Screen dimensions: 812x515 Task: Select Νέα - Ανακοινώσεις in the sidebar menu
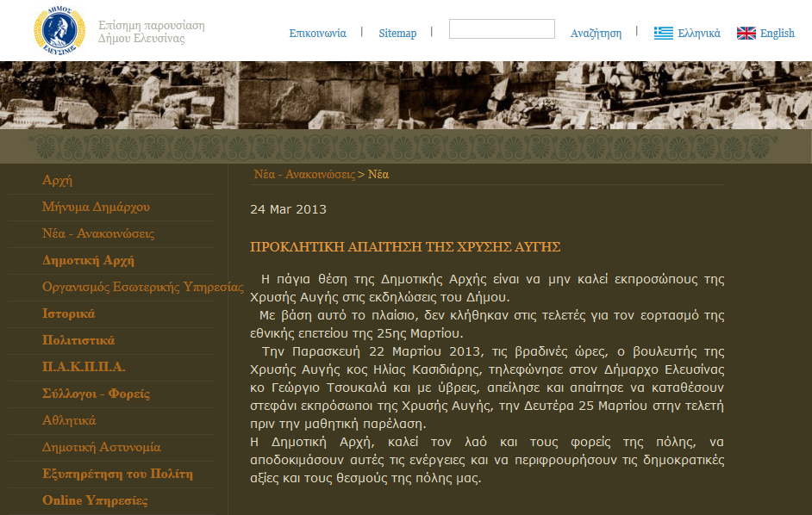tap(98, 234)
